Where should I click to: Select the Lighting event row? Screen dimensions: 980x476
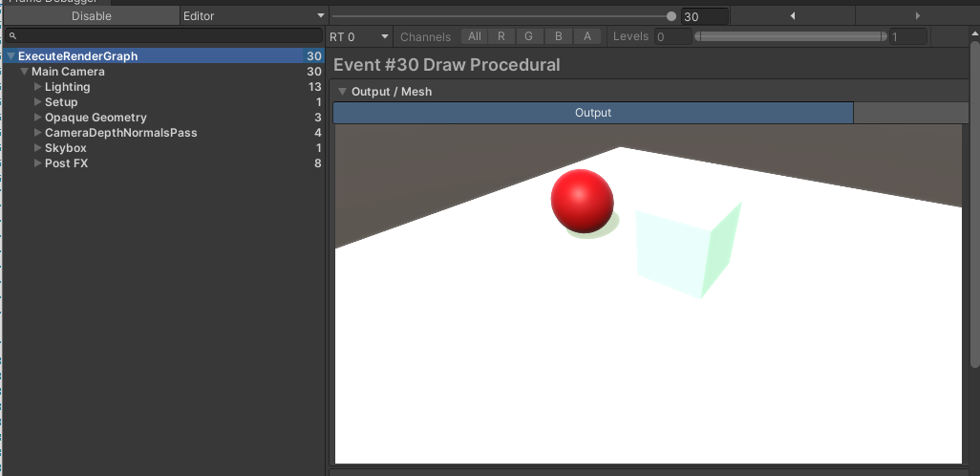pyautogui.click(x=163, y=86)
